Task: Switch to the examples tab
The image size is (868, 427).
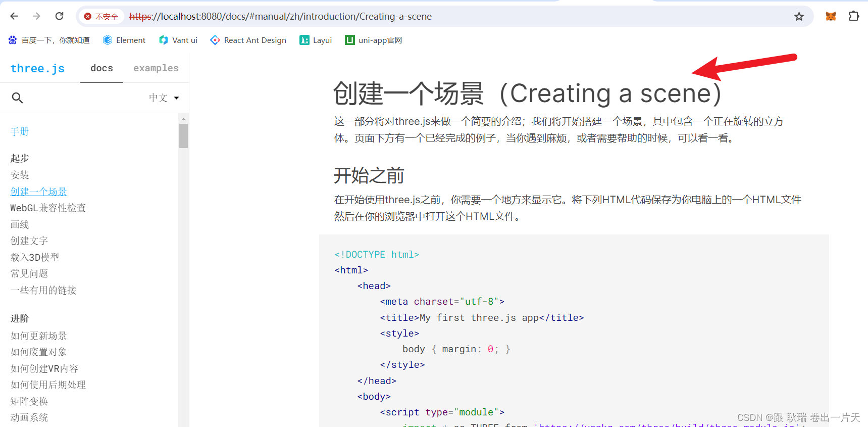Action: point(156,68)
